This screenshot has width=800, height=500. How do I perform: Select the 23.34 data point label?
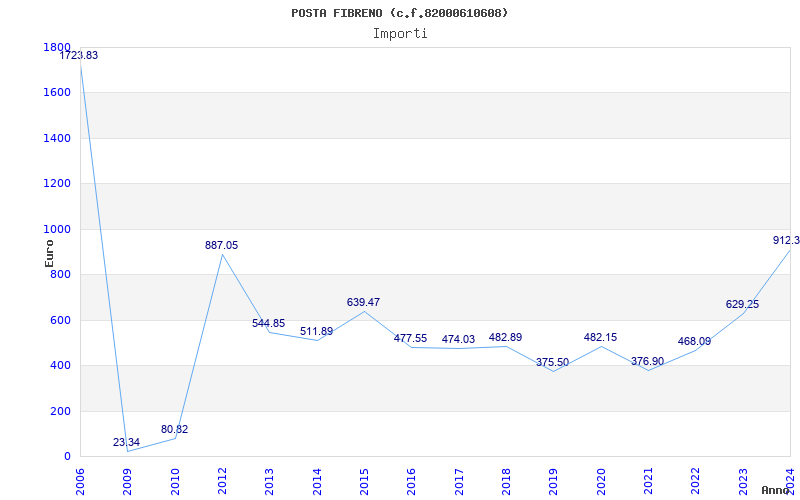tap(126, 442)
